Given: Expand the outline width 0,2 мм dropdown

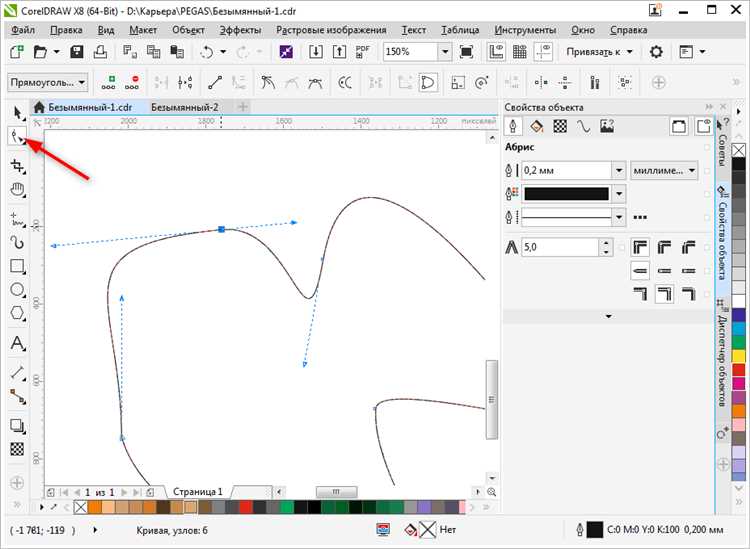Looking at the screenshot, I should point(619,170).
